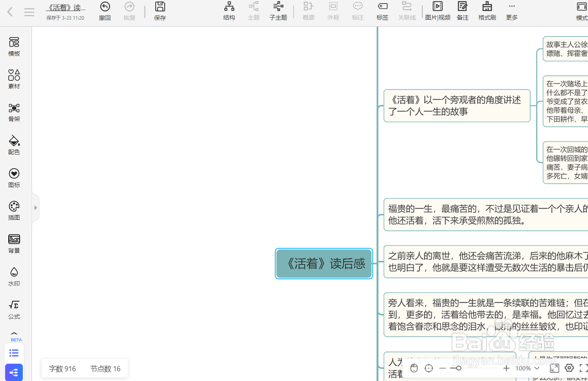Image resolution: width=588 pixels, height=381 pixels.
Task: Undo with the 撤回 button
Action: [x=105, y=11]
